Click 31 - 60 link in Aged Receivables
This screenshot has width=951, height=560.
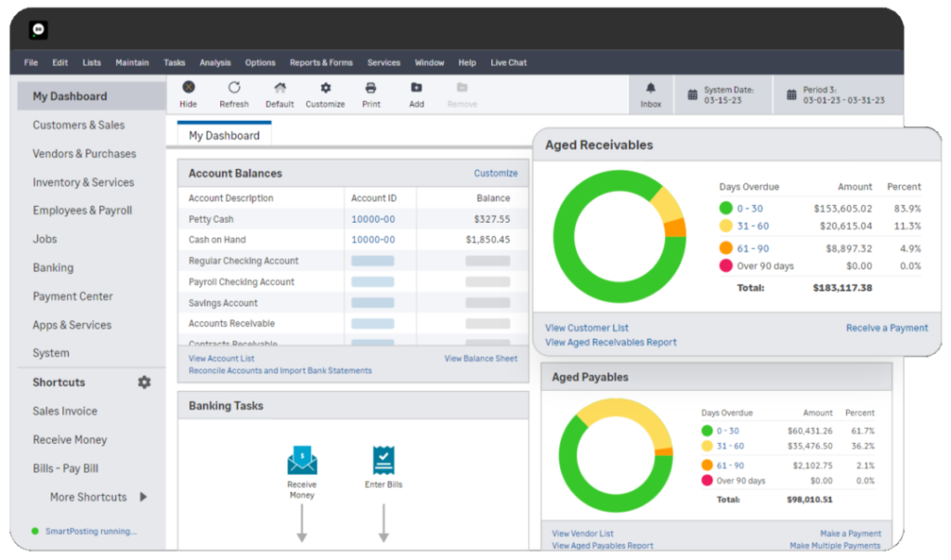click(x=752, y=227)
